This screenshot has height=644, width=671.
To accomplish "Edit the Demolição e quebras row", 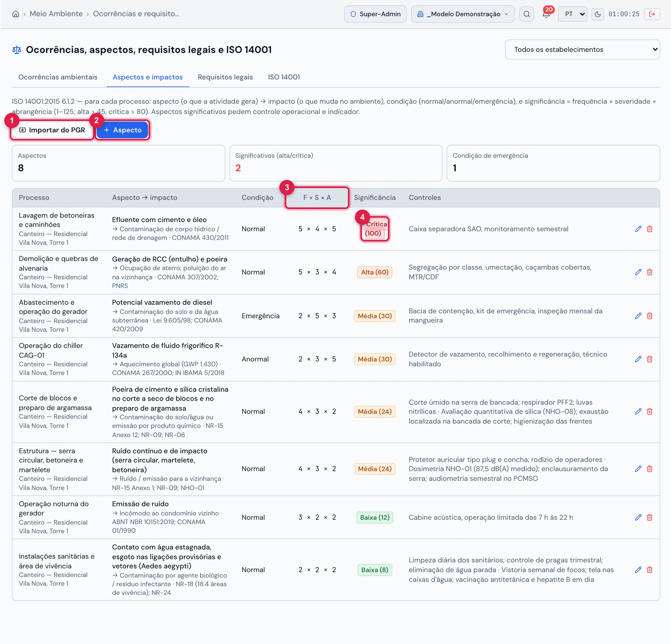I will (638, 272).
